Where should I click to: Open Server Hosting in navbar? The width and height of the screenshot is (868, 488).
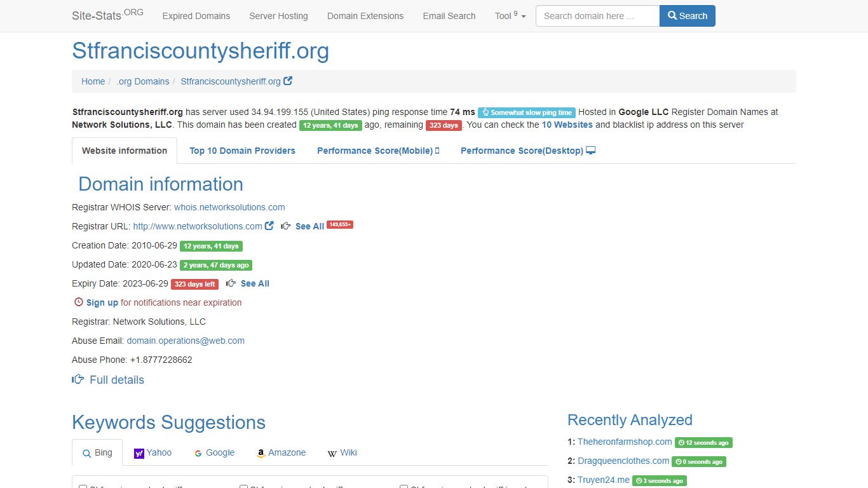pos(278,16)
